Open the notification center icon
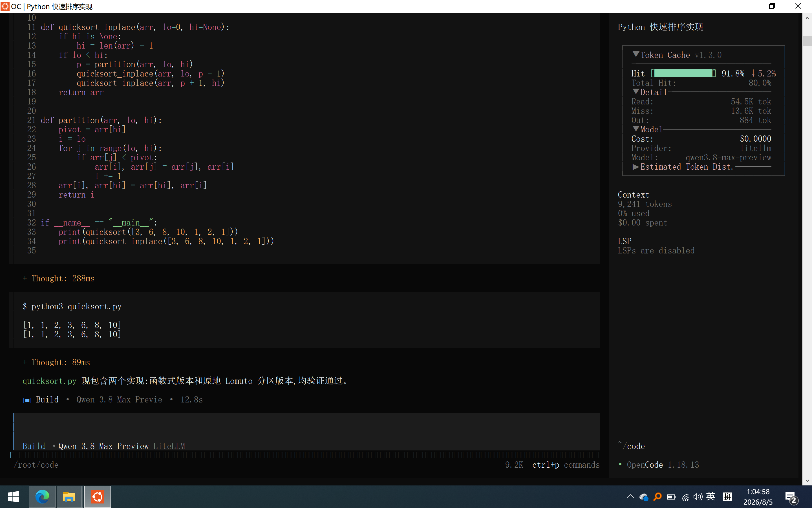812x508 pixels. click(x=791, y=497)
